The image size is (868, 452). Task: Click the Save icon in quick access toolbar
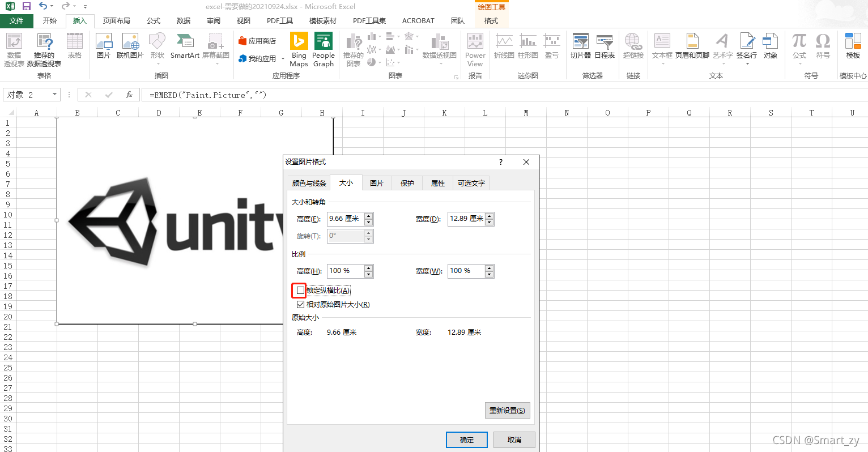click(x=26, y=6)
